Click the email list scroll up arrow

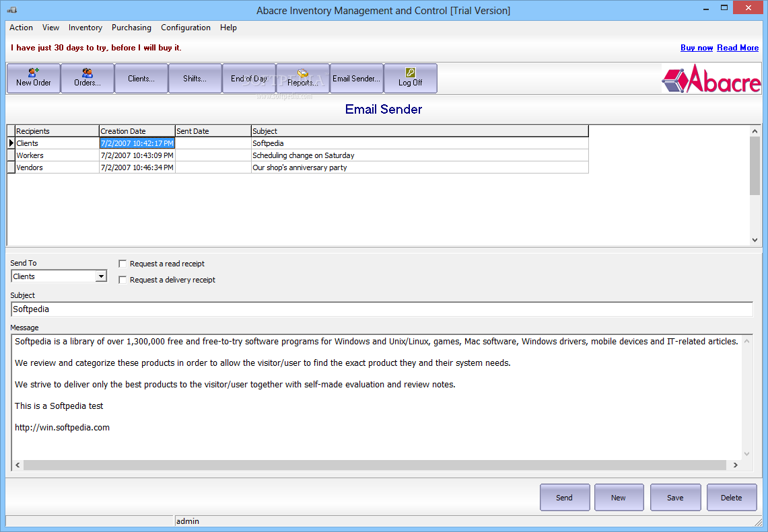755,130
